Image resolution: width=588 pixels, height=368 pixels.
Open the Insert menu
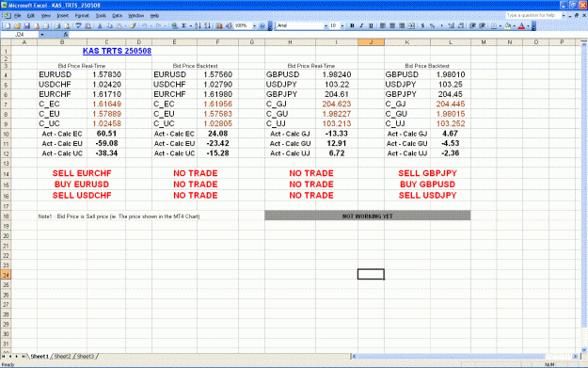(x=63, y=16)
